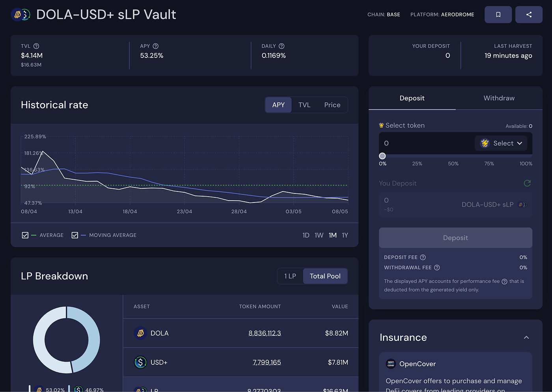This screenshot has height=392, width=552.
Task: Switch LP Breakdown view to 1 LP
Action: pyautogui.click(x=290, y=276)
